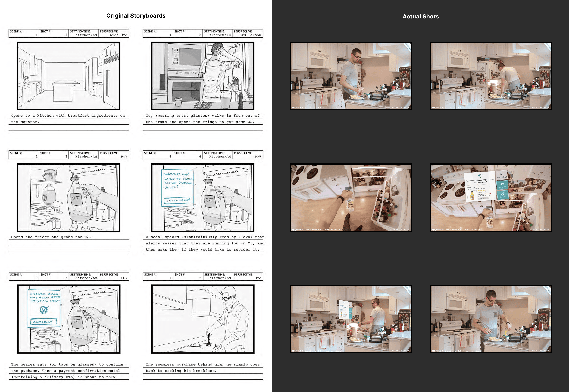Click the Buy Now price tag icon
569x392 pixels.
(x=503, y=194)
